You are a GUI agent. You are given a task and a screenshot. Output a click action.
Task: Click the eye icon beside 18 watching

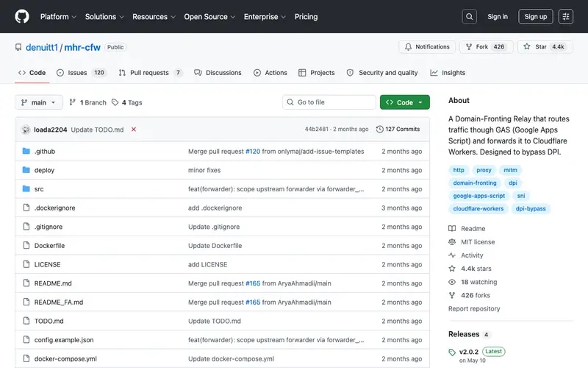tap(452, 282)
